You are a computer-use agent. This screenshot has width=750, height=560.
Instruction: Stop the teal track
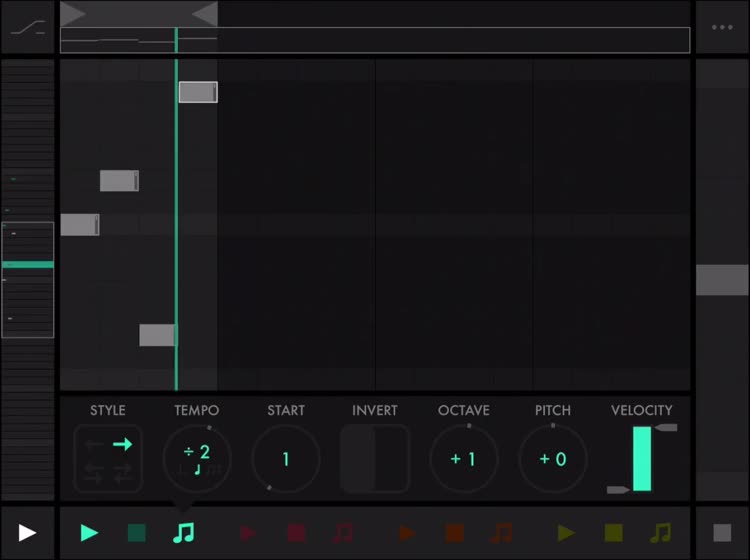(x=136, y=533)
